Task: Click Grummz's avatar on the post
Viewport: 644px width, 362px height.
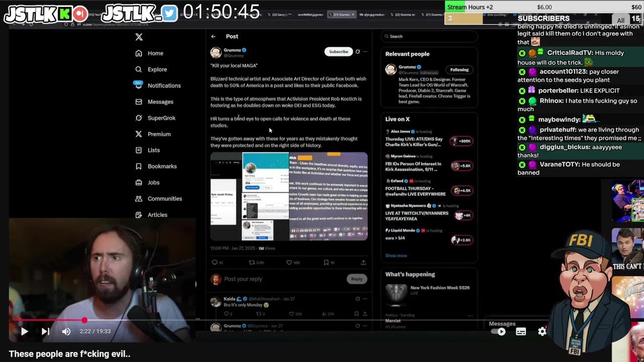Action: 216,53
